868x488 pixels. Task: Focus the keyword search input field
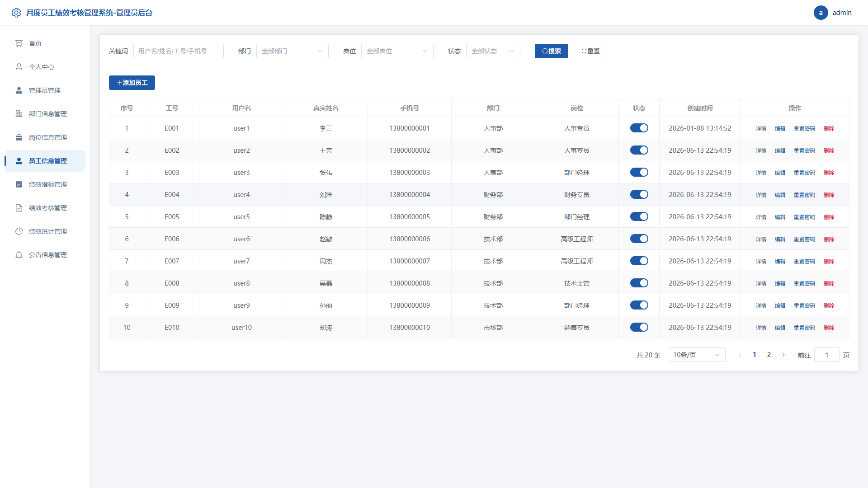pos(178,51)
